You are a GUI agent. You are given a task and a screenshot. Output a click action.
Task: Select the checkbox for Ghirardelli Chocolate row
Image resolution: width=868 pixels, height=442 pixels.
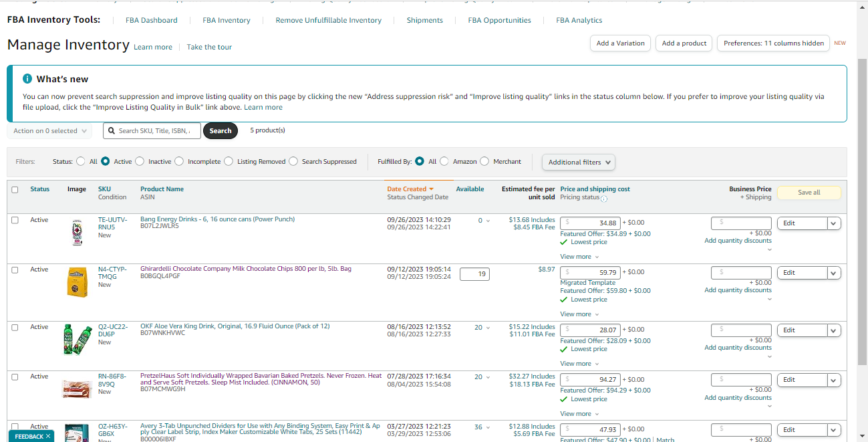[x=15, y=269]
